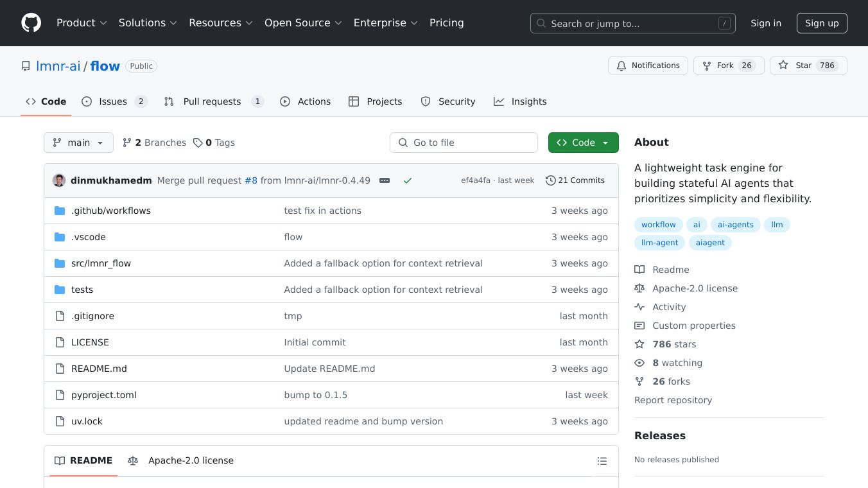The width and height of the screenshot is (868, 488).
Task: Select the ai-agents topic tag
Action: (x=735, y=225)
